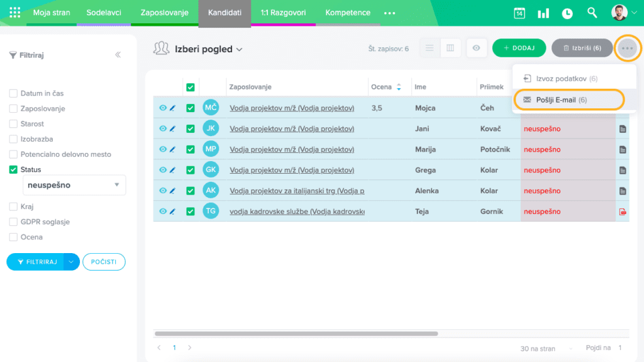Collapse filter panel with double-chevron icon

[118, 55]
